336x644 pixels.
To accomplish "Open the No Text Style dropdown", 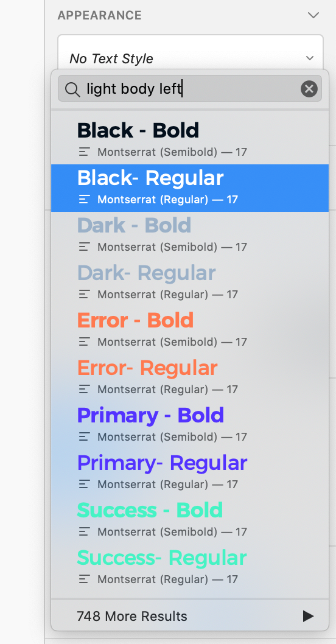I will tap(190, 57).
